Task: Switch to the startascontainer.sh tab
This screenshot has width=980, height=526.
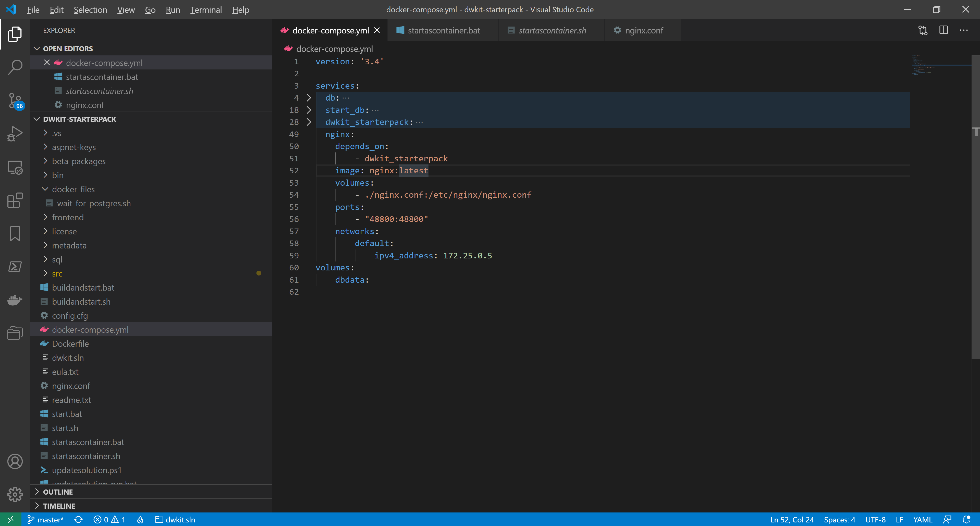Action: click(x=552, y=30)
